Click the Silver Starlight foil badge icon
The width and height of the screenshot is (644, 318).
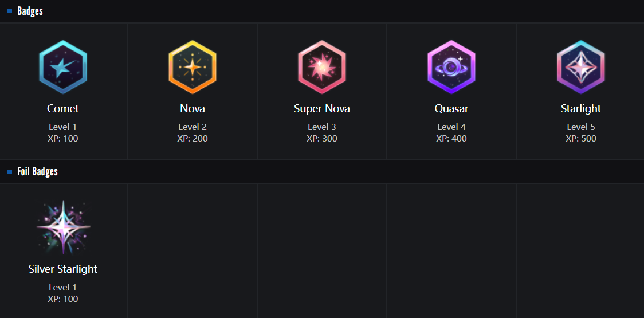63,227
